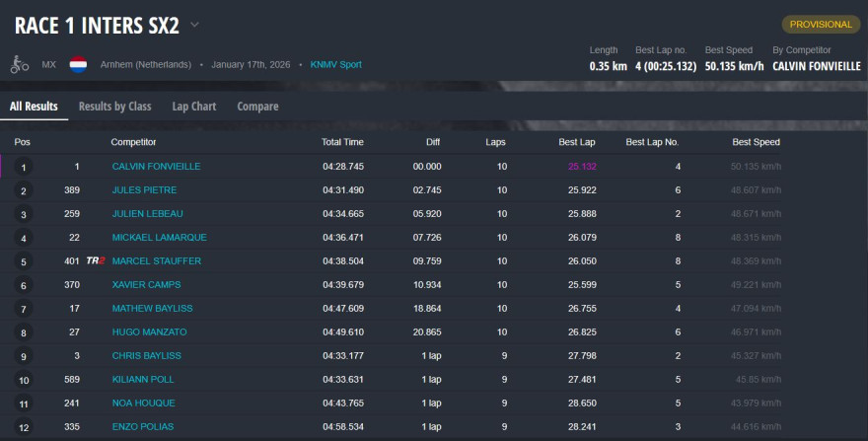Open the Results by Class tab
The width and height of the screenshot is (868, 441).
click(x=114, y=107)
